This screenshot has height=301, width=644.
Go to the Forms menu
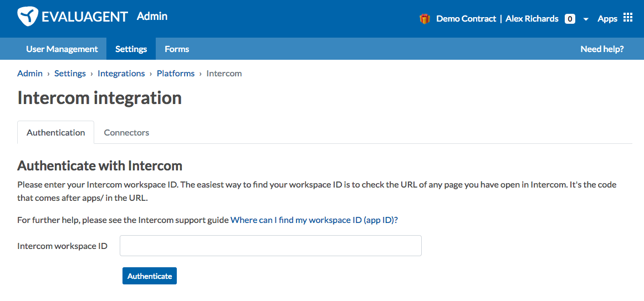(177, 49)
